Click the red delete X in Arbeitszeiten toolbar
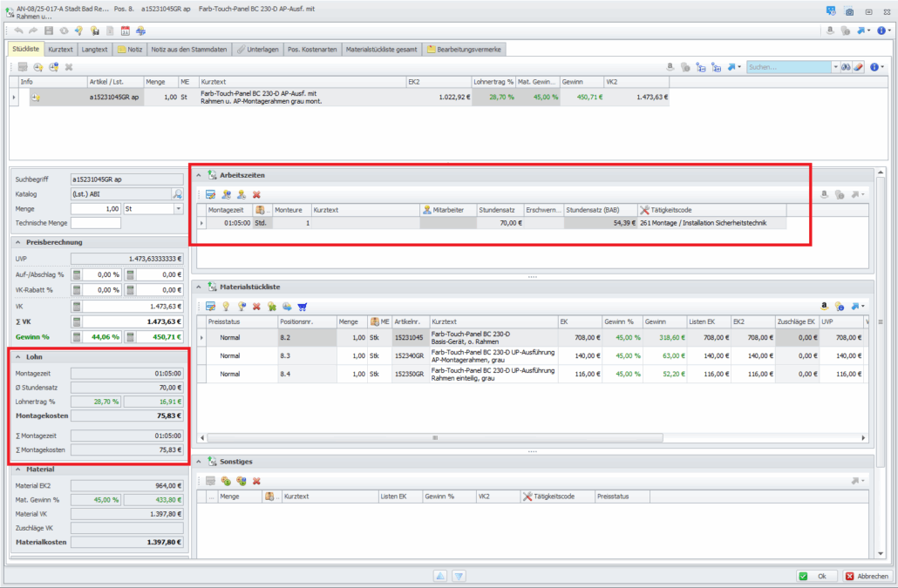898x588 pixels. coord(256,194)
